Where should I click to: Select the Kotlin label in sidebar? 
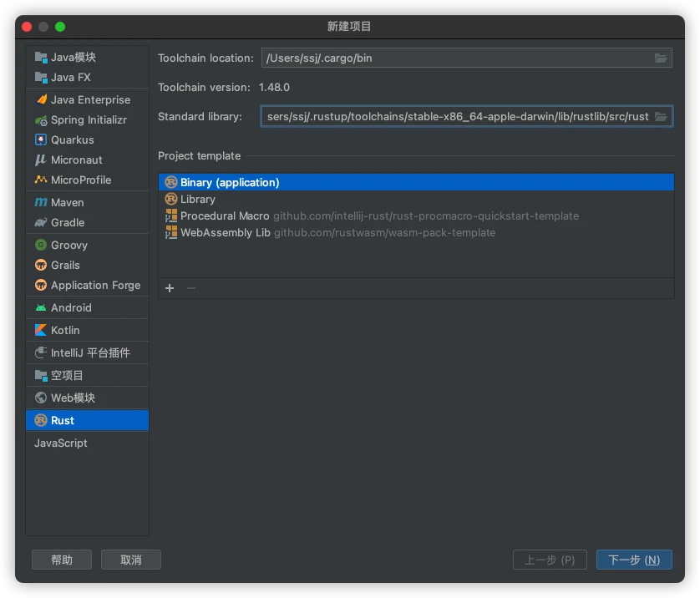pos(65,330)
